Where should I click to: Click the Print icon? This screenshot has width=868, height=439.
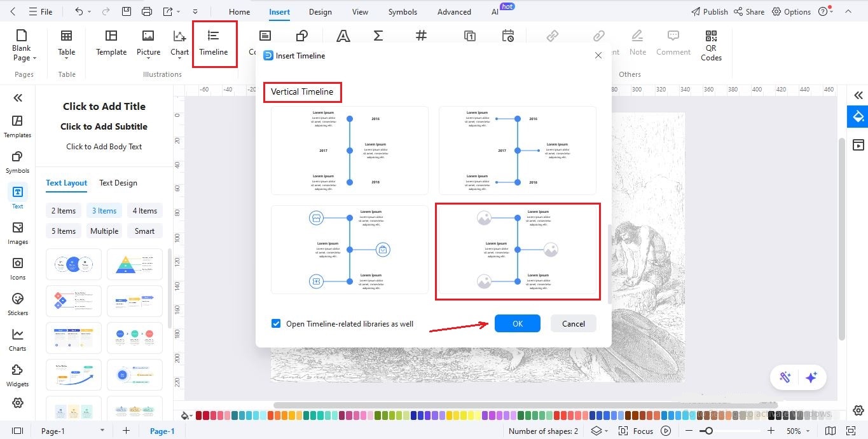tap(147, 11)
